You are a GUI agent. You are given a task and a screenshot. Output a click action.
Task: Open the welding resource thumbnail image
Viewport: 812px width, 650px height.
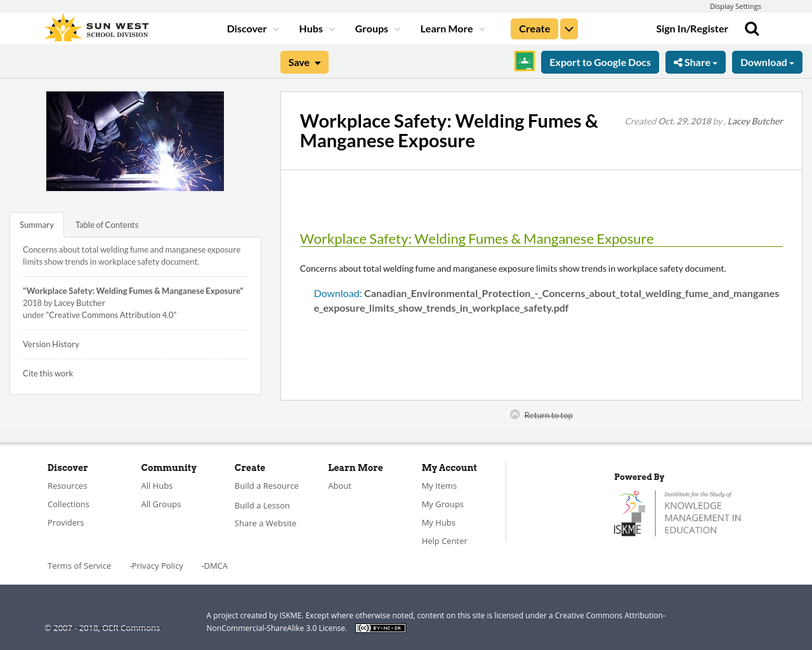click(134, 140)
